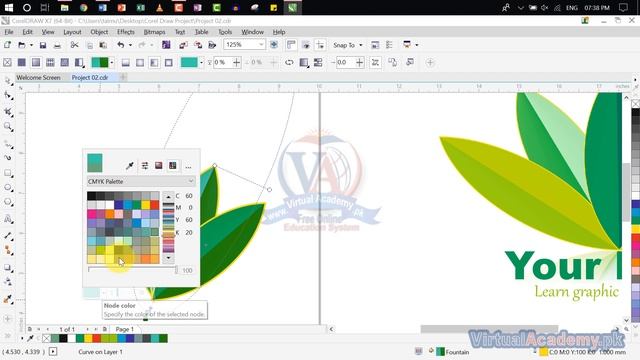Show color sliders in node color popup
The height and width of the screenshot is (360, 640).
click(145, 166)
